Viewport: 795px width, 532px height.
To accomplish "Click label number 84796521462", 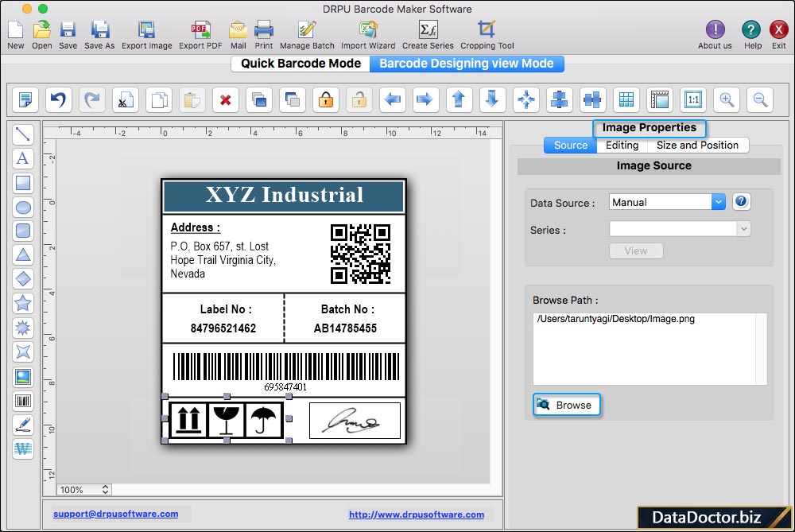I will point(223,328).
